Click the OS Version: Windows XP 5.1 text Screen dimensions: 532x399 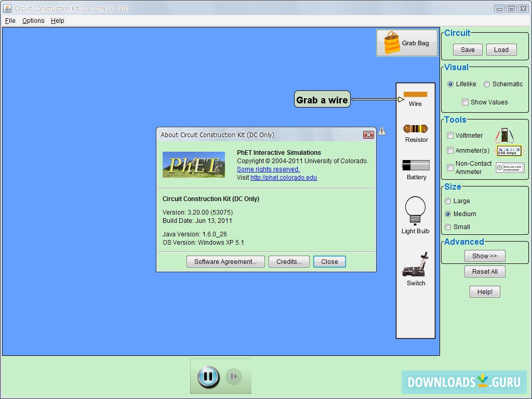tap(203, 243)
